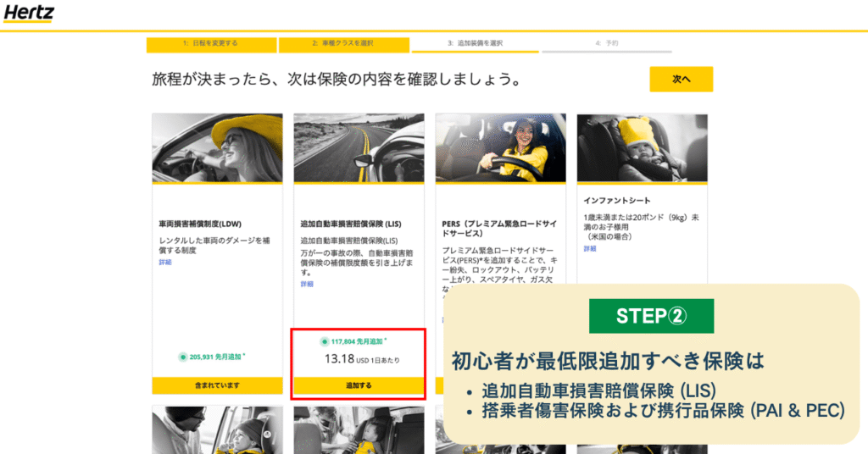Go to step 2 車種クラスを選択 tab

click(x=344, y=44)
